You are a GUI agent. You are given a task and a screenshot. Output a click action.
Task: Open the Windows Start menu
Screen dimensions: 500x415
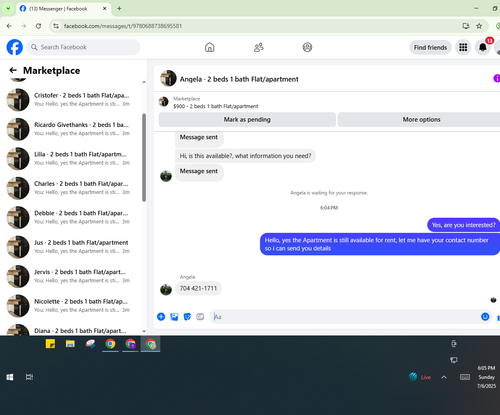click(10, 377)
